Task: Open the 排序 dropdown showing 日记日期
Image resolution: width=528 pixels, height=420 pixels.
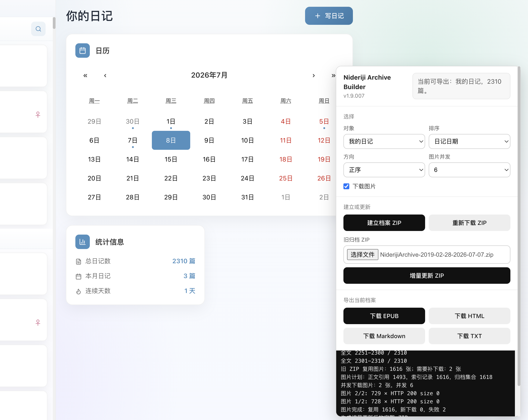Action: click(x=469, y=141)
